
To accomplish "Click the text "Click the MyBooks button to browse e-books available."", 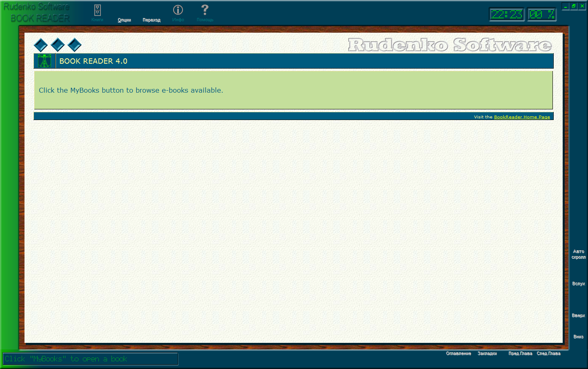I will (x=131, y=90).
